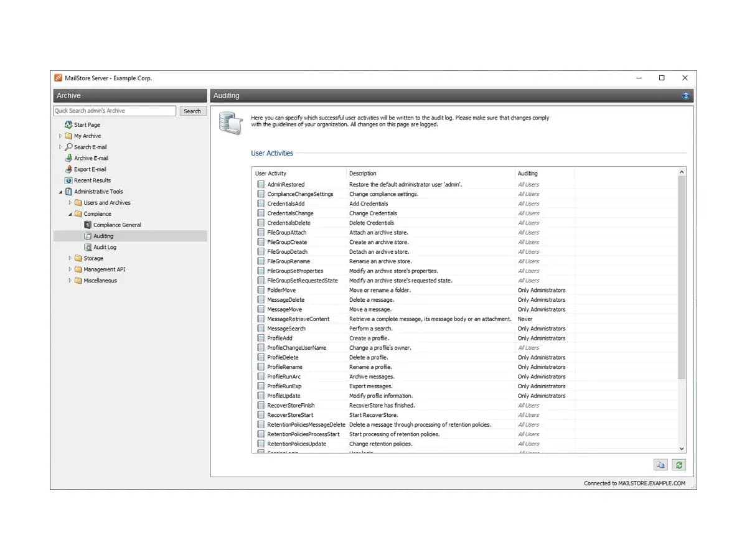The width and height of the screenshot is (747, 560).
Task: Click the list scrollbar down arrow
Action: point(682,449)
